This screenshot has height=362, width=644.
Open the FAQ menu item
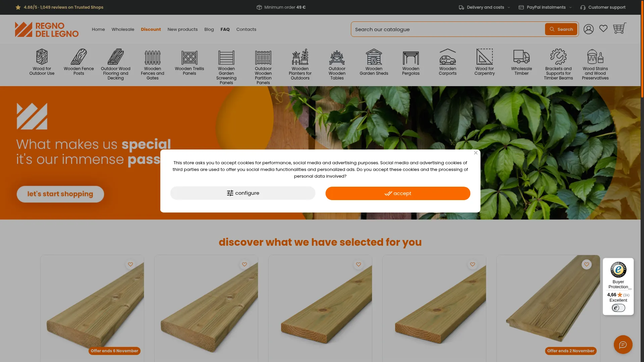(225, 29)
